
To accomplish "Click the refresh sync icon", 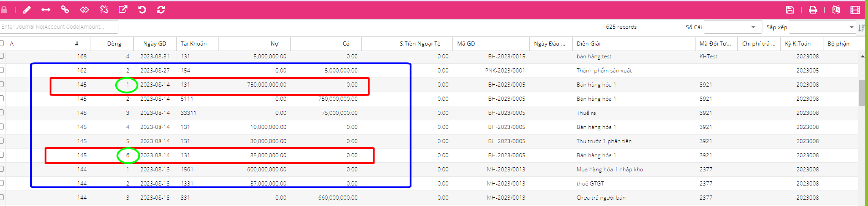I will pos(161,10).
